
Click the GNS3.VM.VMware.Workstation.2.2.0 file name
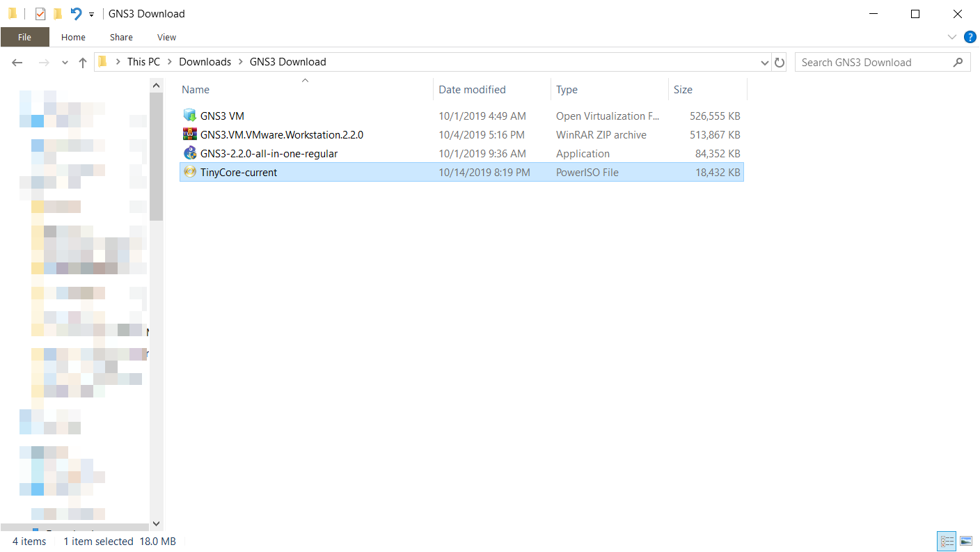pyautogui.click(x=282, y=135)
